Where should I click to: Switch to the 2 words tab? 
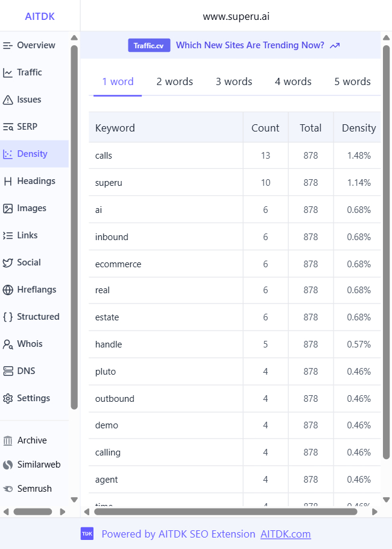tap(175, 81)
